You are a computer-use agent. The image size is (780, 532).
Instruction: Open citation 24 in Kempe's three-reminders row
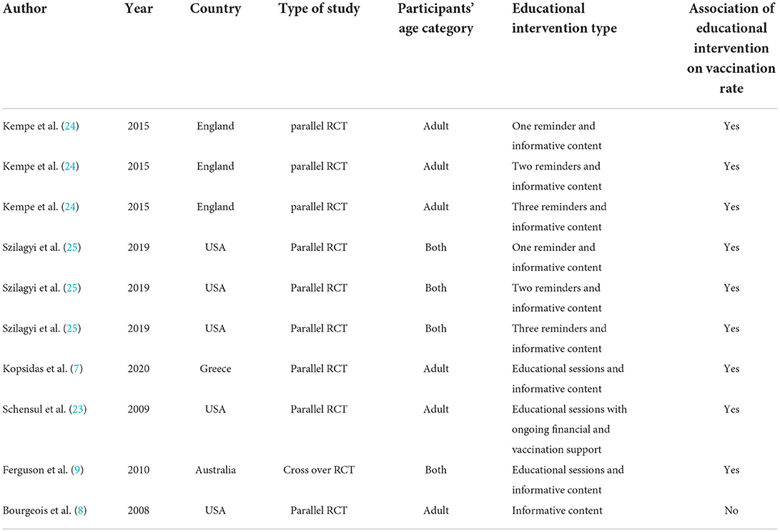click(69, 207)
